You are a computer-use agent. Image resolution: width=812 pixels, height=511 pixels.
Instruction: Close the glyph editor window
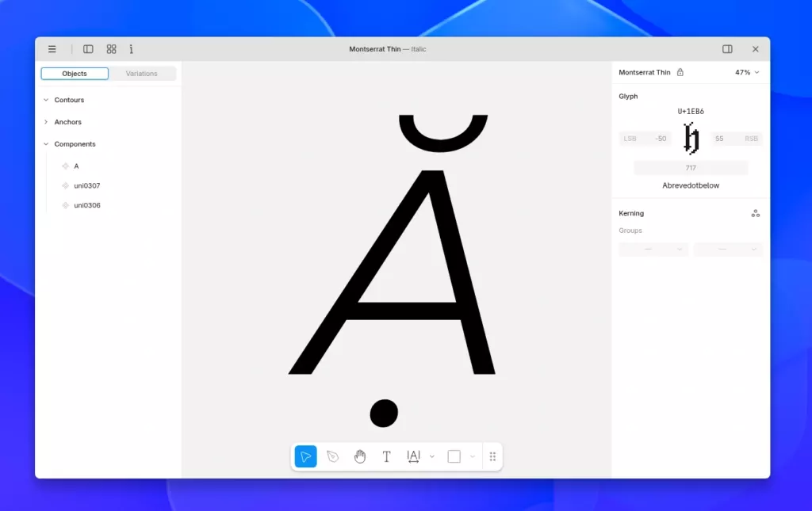[755, 49]
